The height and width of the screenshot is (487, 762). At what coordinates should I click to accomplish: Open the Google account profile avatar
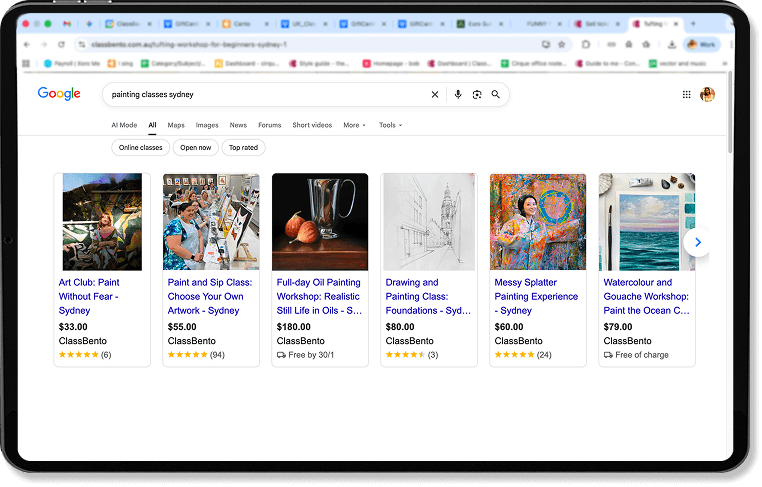click(x=707, y=94)
